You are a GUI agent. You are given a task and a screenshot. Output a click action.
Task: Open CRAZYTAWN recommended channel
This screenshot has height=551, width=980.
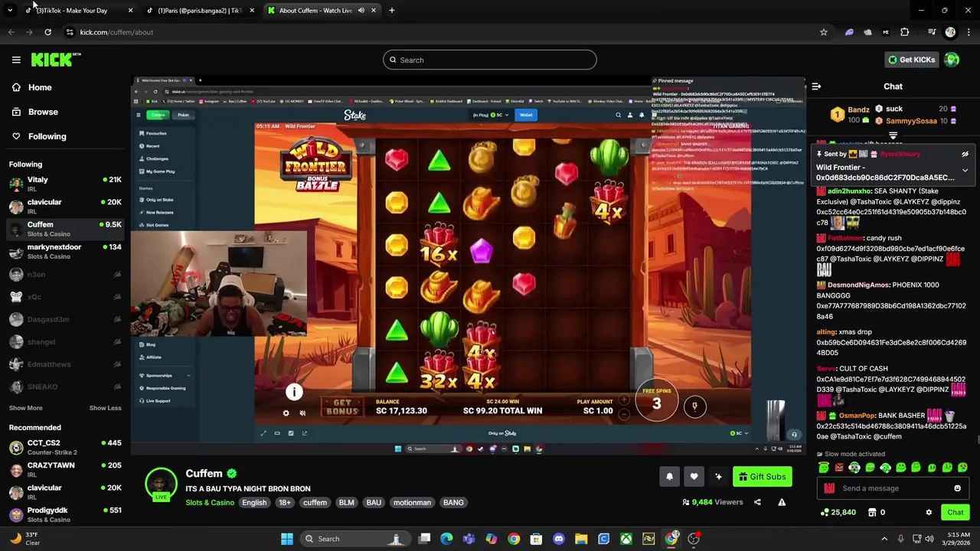tap(65, 469)
